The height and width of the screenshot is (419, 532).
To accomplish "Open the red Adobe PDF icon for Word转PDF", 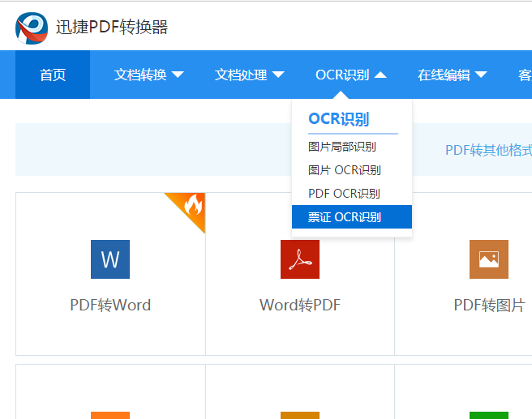I will point(300,259).
